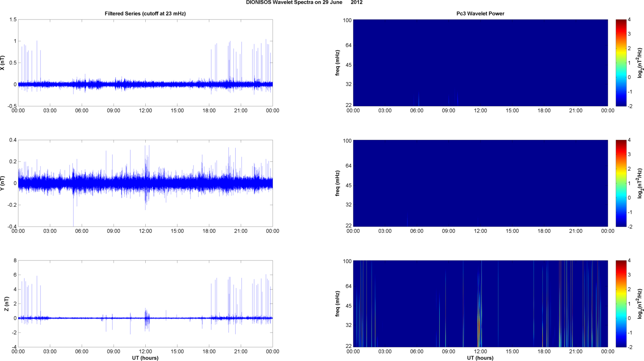
Task: Click the Y component filtered series plot
Action: 145,183
